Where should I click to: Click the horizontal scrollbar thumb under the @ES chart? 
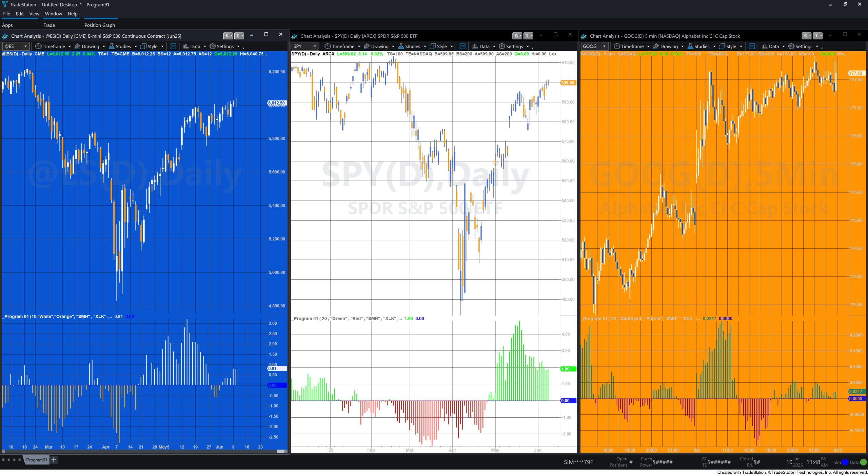[x=280, y=451]
